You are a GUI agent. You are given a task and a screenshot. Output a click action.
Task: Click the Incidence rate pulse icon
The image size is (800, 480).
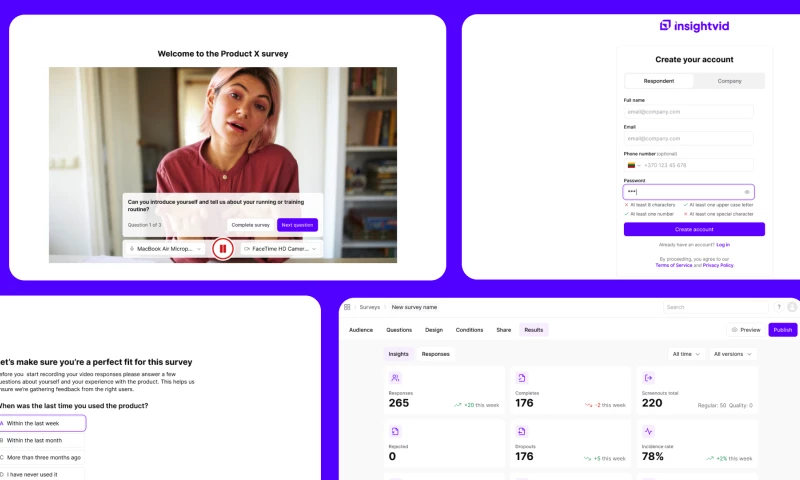[648, 432]
